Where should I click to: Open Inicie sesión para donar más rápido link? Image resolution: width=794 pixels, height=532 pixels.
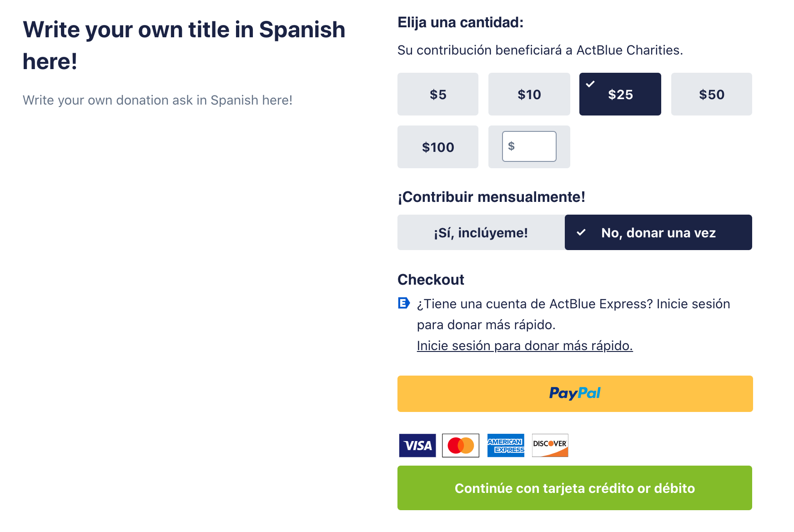coord(525,346)
